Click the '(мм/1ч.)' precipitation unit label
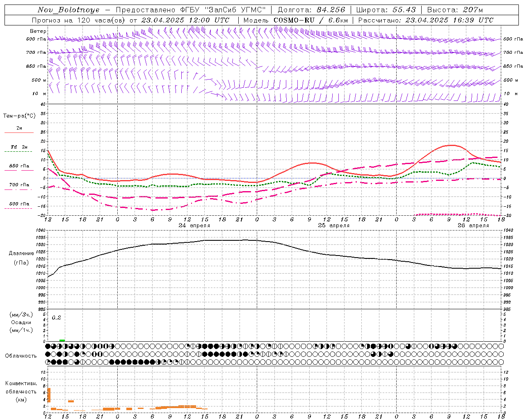Image resolution: width=525 pixels, height=420 pixels. 21,330
